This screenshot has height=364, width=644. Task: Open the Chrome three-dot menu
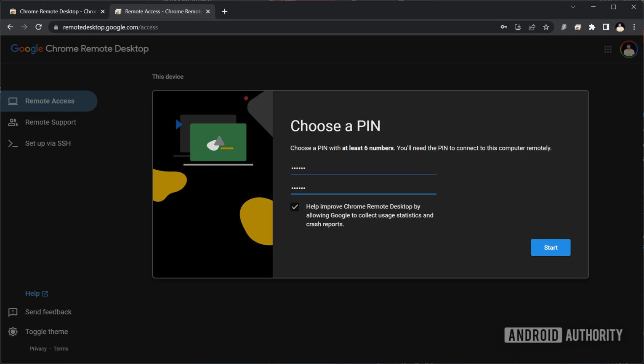coord(635,27)
